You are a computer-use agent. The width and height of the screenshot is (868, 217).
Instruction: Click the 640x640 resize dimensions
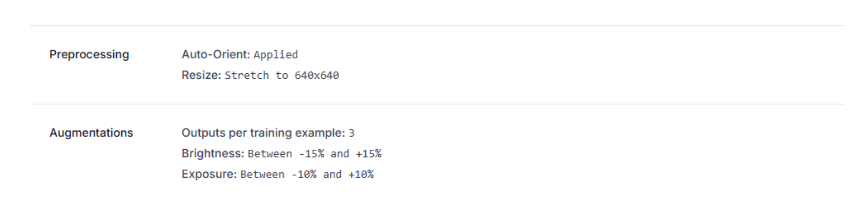[317, 75]
